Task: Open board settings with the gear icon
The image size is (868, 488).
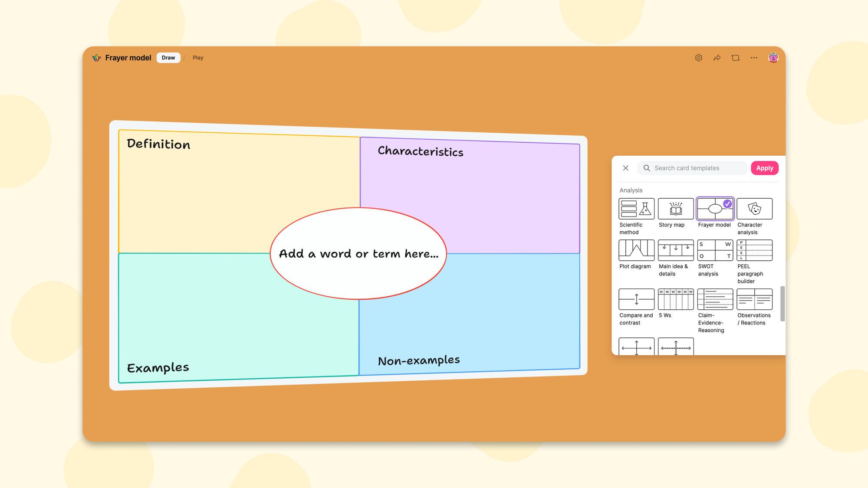Action: point(699,58)
